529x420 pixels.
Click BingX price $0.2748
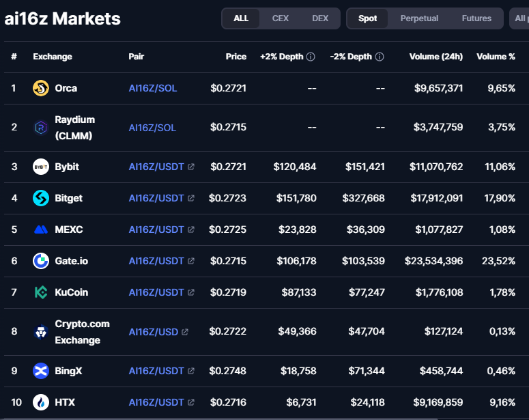pyautogui.click(x=228, y=371)
